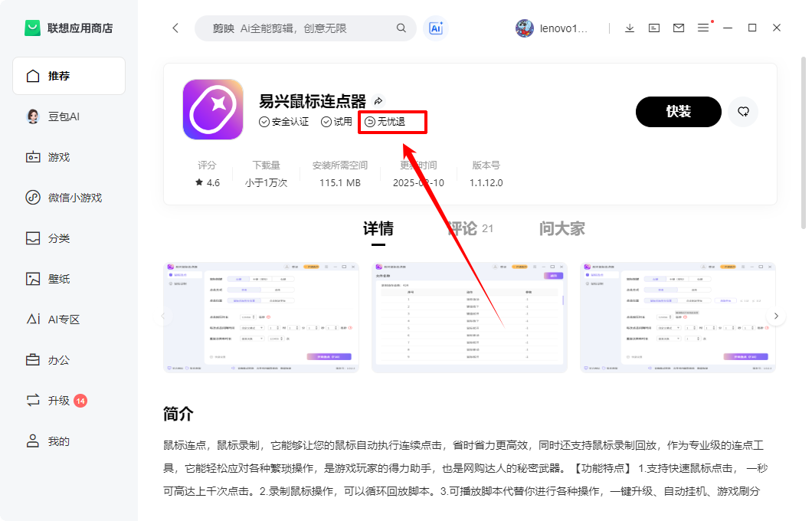
Task: Open the first app screenshot thumbnail
Action: 261,317
